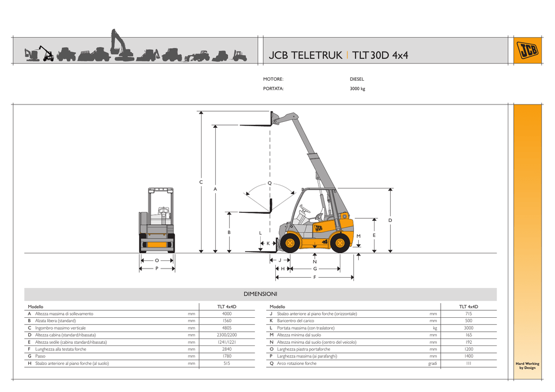Click the 1241/1221 value
Viewport: 555px width, 392px height.
pyautogui.click(x=227, y=342)
